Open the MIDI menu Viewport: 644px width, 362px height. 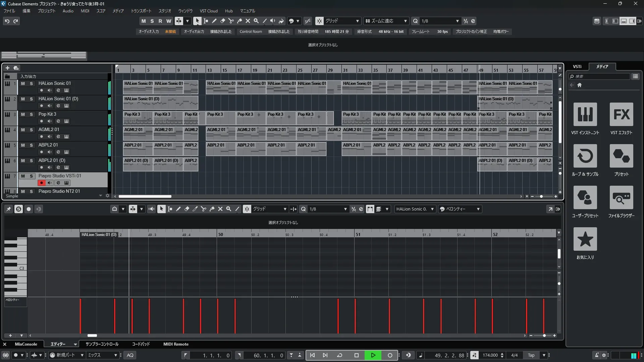[85, 11]
